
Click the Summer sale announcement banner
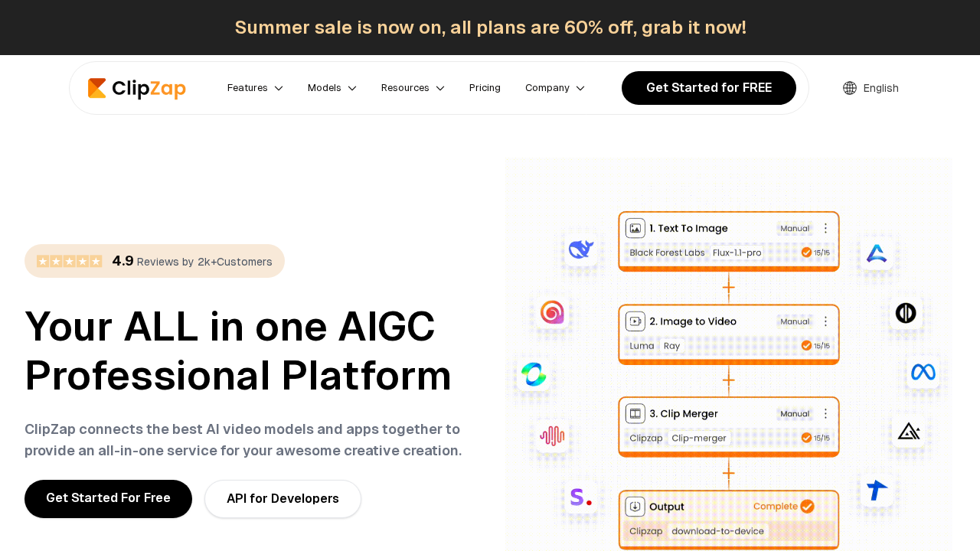(x=490, y=28)
